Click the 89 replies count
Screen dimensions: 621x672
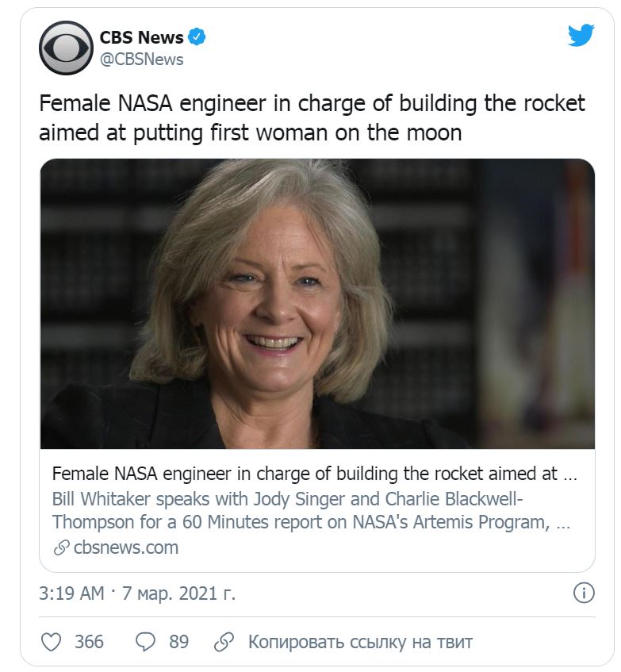178,641
